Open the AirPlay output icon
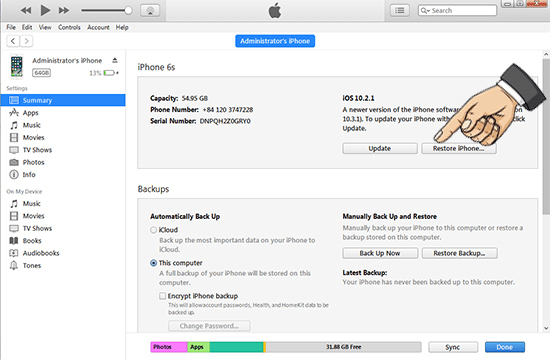The width and height of the screenshot is (550, 360). 150,11
